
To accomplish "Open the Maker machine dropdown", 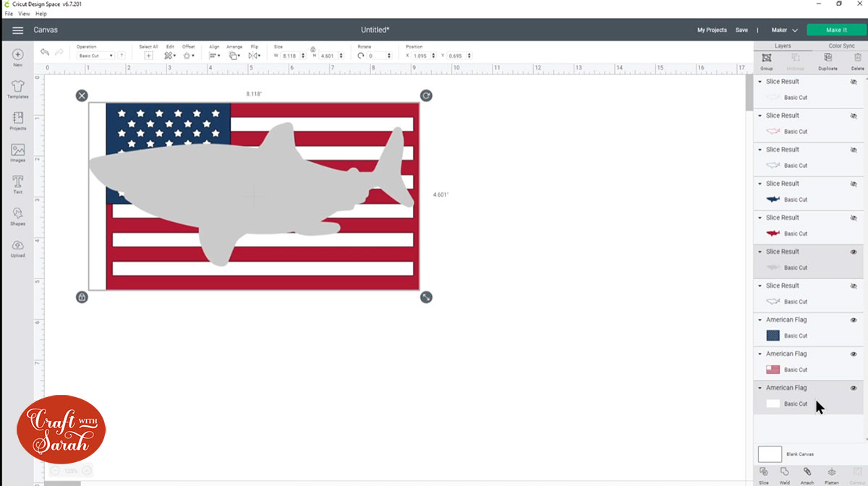I will (785, 30).
